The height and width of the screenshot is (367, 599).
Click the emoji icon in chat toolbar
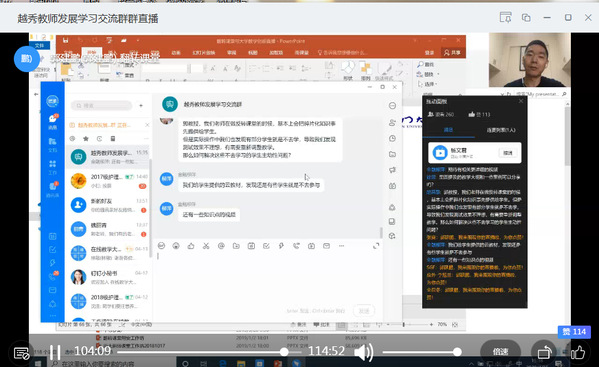coord(161,246)
